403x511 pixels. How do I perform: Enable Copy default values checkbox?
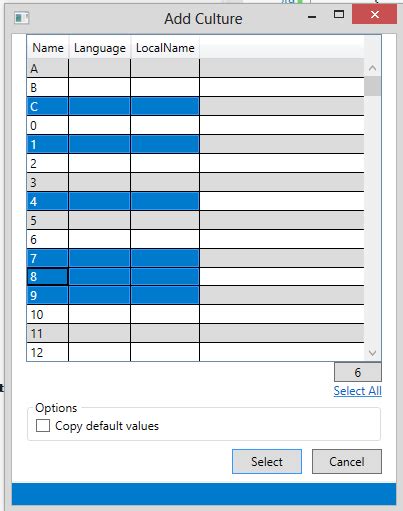click(43, 426)
